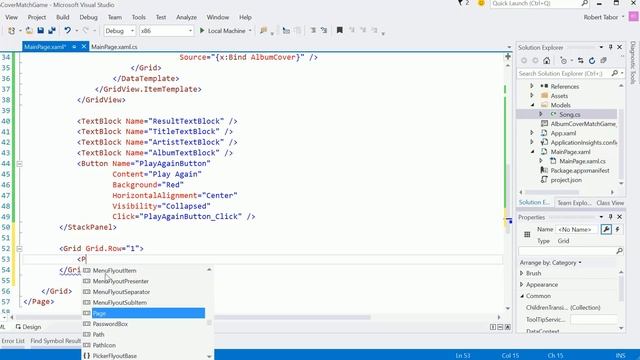Viewport: 640px width, 360px height.
Task: Pin the Solution Explorer panel
Action: tap(611, 47)
